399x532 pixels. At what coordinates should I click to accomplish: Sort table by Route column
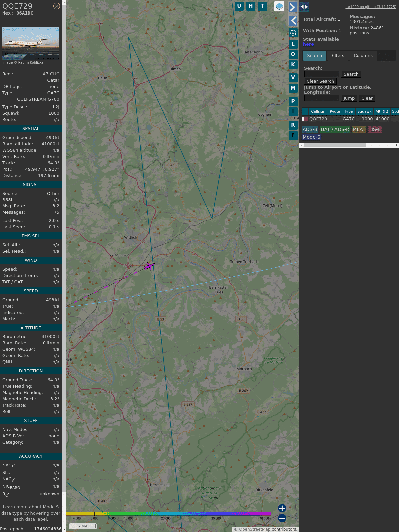tap(335, 111)
